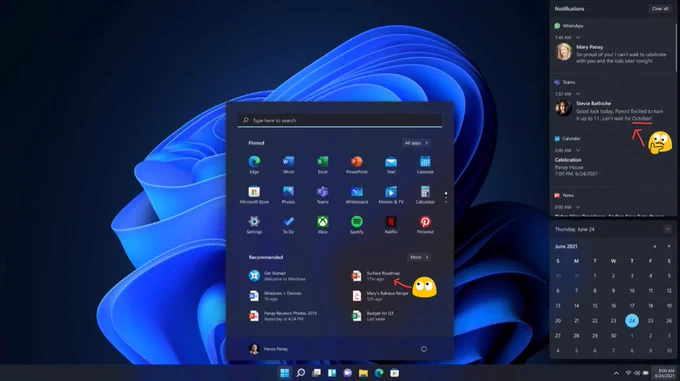Launch Word from pinned apps
This screenshot has width=680, height=381.
click(288, 164)
